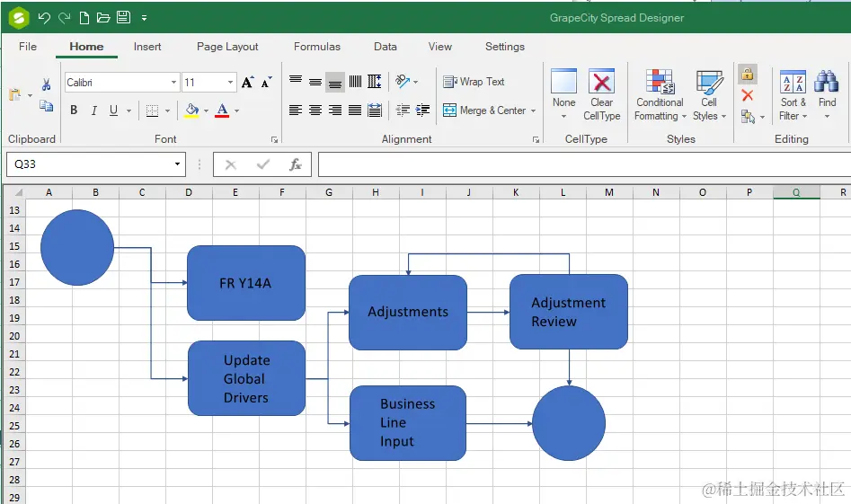
Task: Click Merge & Center button
Action: pyautogui.click(x=489, y=111)
